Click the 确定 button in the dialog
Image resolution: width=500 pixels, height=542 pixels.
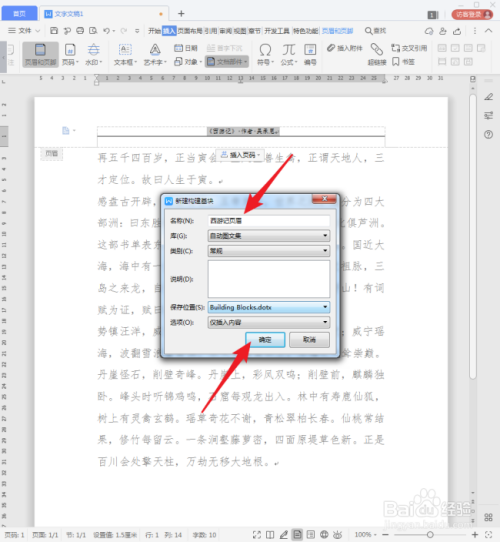click(265, 340)
